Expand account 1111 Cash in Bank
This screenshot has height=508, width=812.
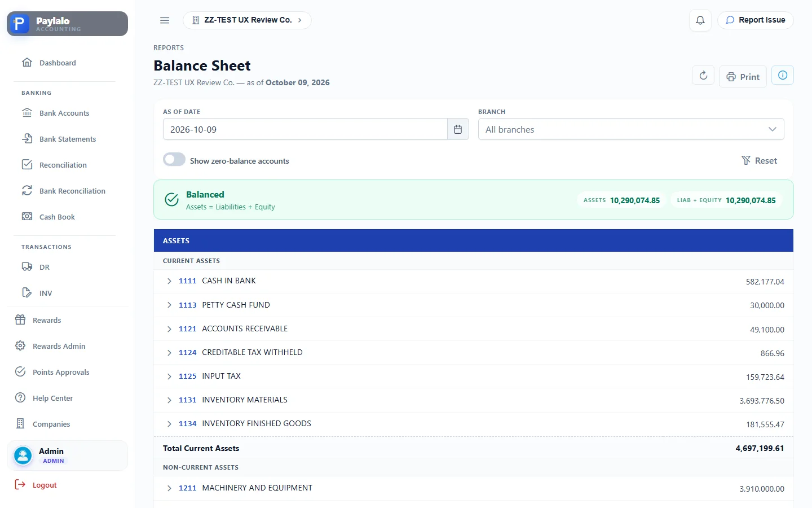coord(169,281)
